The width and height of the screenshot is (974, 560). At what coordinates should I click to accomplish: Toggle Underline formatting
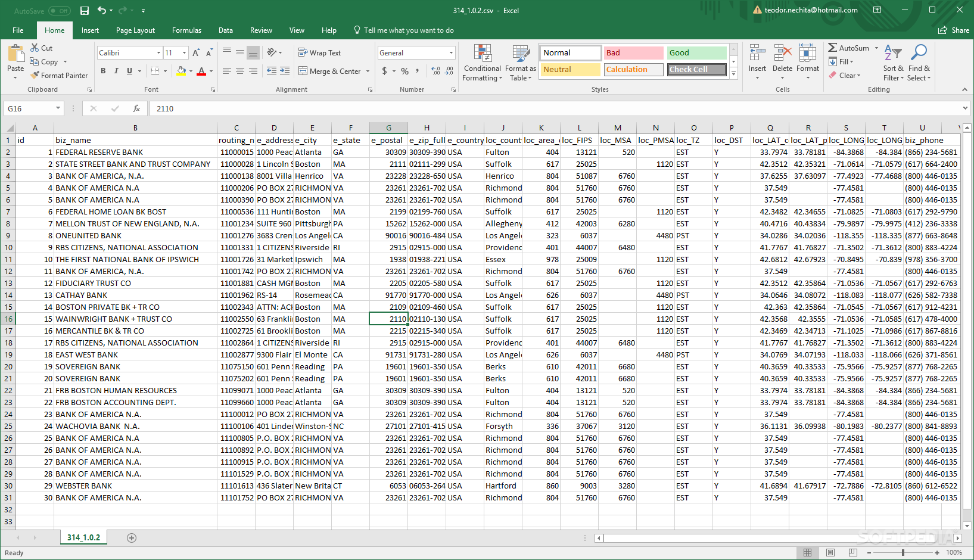point(129,71)
